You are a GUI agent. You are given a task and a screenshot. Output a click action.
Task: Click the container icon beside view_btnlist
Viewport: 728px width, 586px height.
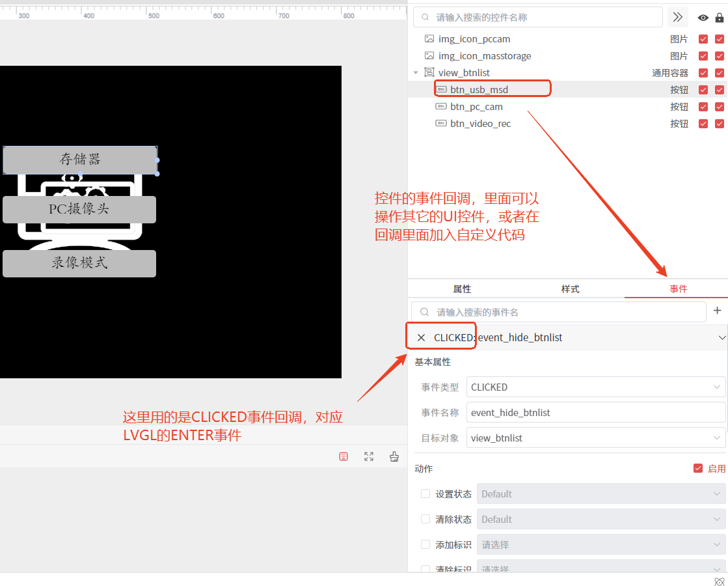tap(429, 72)
